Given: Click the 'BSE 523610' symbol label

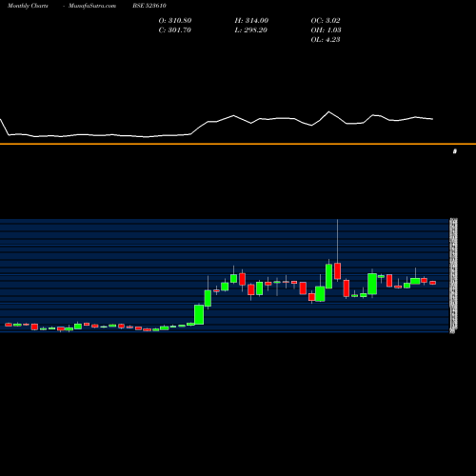Looking at the screenshot, I should tap(149, 6).
